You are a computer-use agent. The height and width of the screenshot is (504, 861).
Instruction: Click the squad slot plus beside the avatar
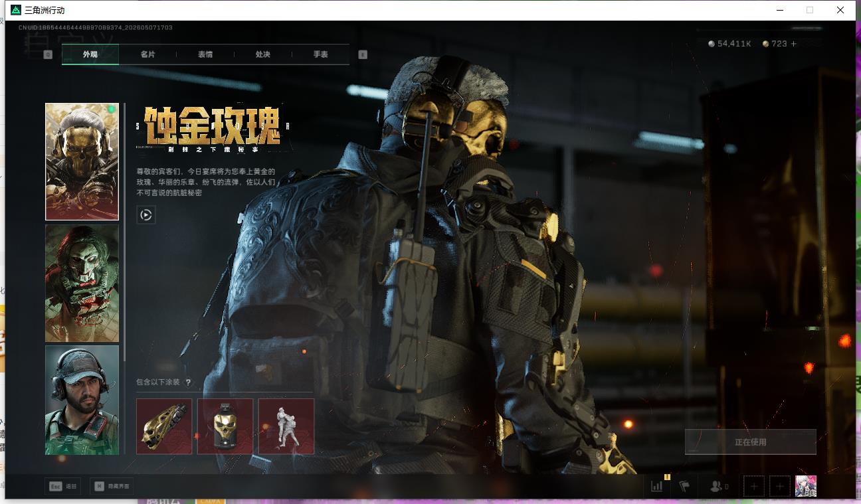click(x=781, y=487)
